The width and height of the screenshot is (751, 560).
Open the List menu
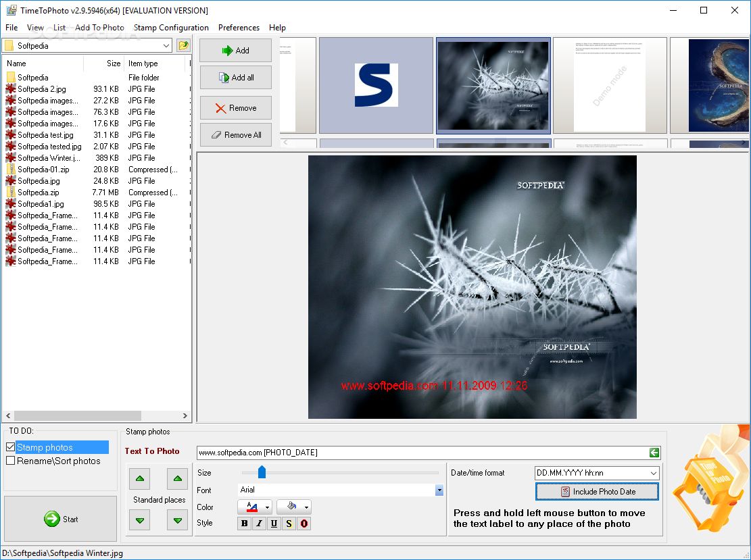pos(59,28)
